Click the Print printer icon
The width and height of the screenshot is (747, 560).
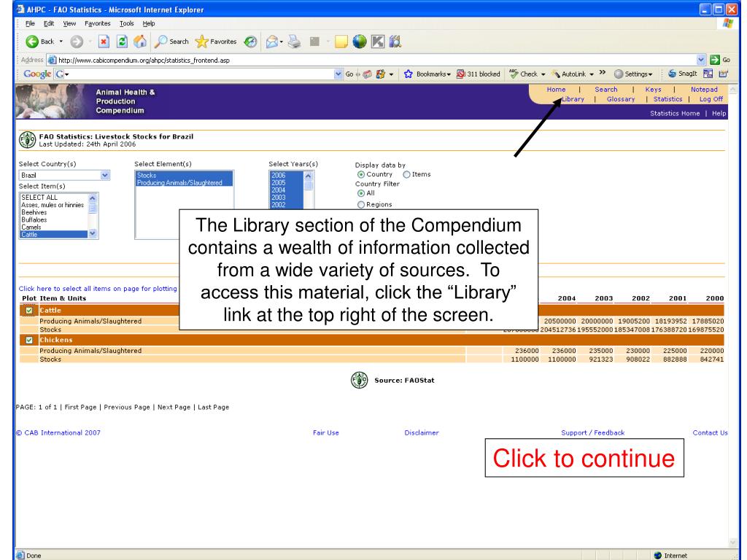point(295,42)
